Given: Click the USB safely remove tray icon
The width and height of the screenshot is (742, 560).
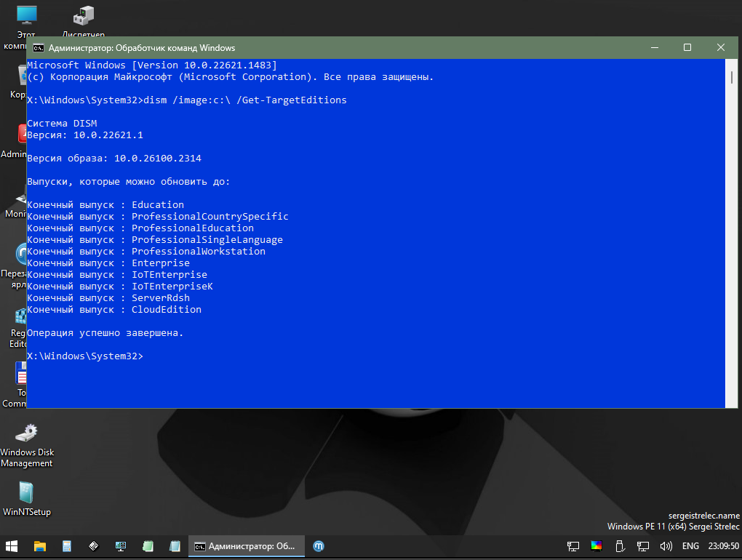Looking at the screenshot, I should pos(619,545).
